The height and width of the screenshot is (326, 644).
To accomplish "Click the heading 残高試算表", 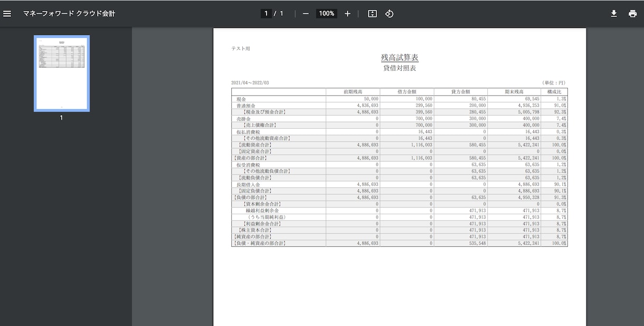I will 400,57.
